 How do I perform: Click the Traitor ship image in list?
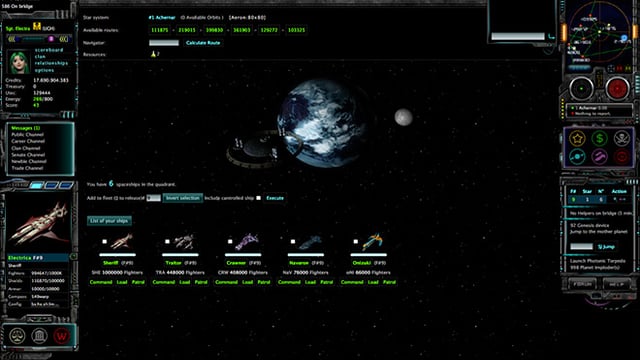tap(184, 241)
